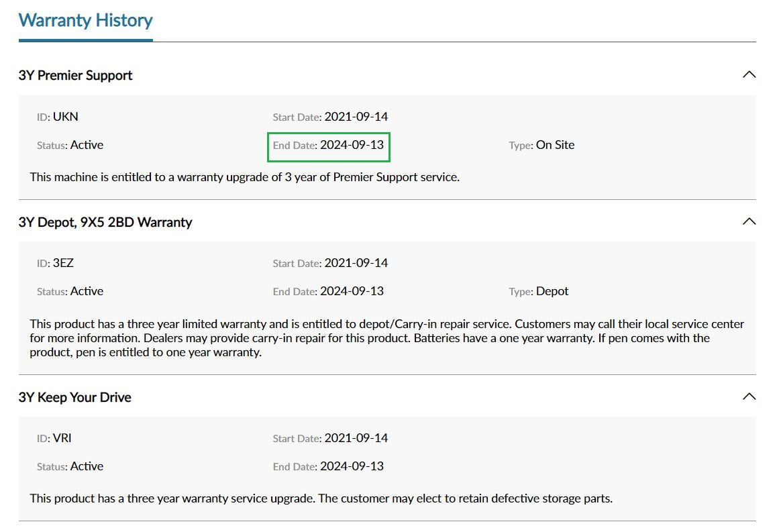Select the ID value 3EZ

63,263
